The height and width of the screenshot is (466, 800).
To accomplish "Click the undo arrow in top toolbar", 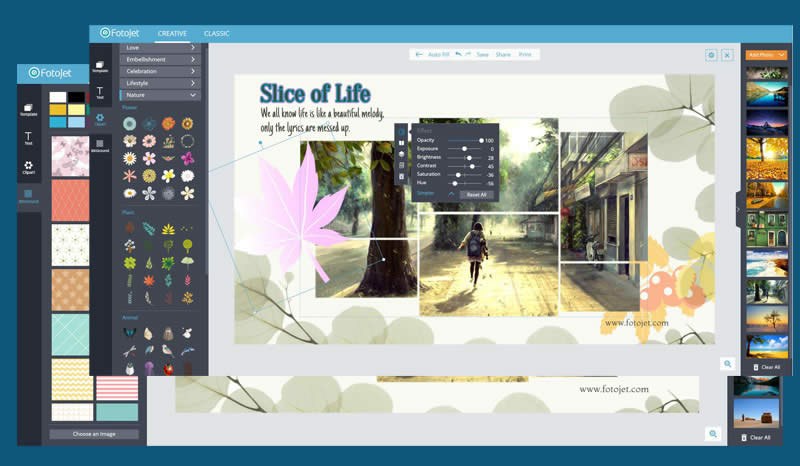I will 458,54.
